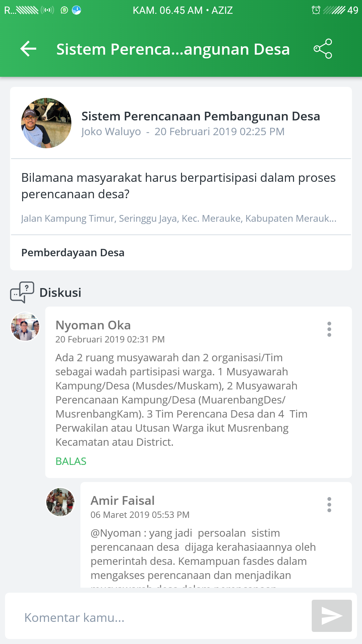This screenshot has height=644, width=362.
Task: Tap the send comment arrow button
Action: 331,616
